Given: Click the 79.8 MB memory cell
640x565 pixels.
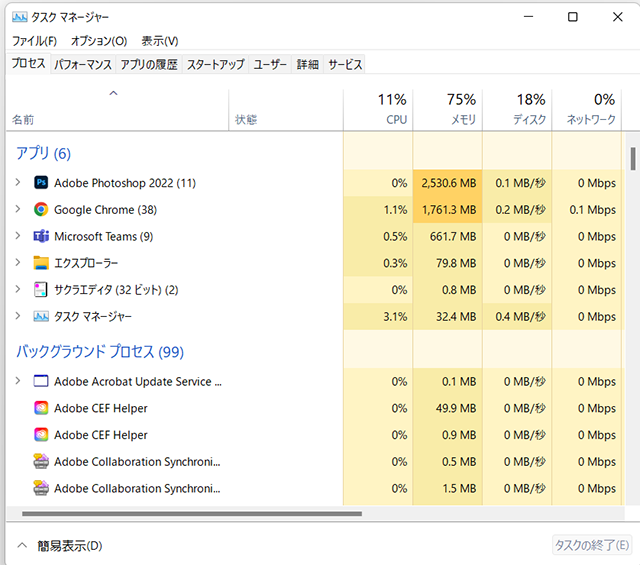Looking at the screenshot, I should (447, 263).
